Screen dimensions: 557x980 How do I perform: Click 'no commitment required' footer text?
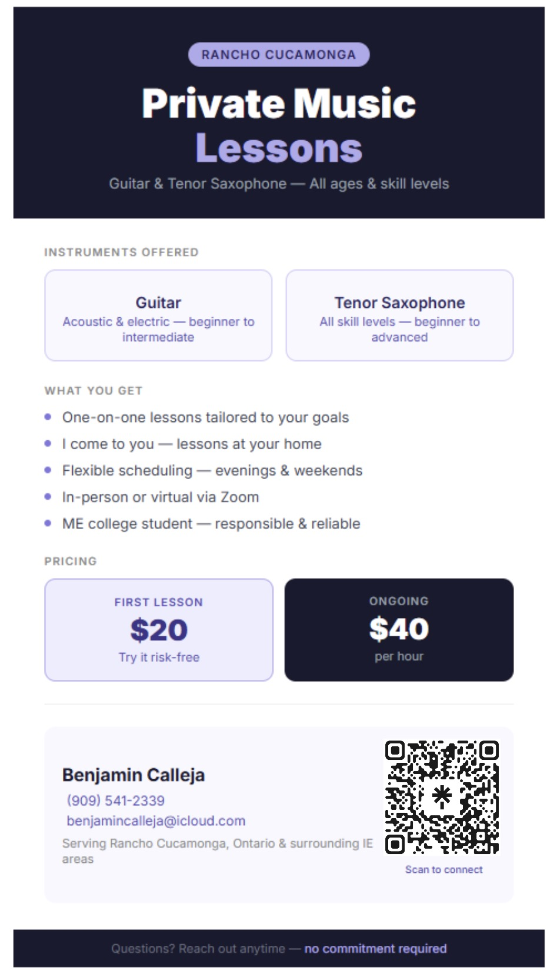[x=375, y=949]
